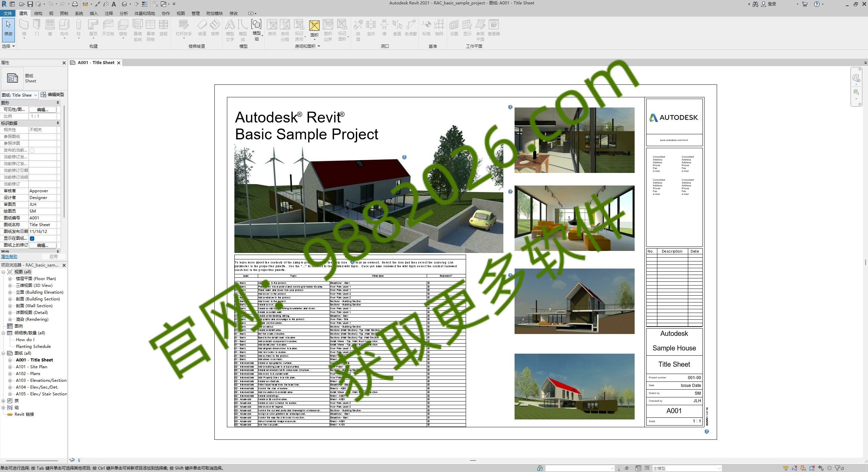Open the 主模型 design options dropdown
The width and height of the screenshot is (868, 472).
687,468
